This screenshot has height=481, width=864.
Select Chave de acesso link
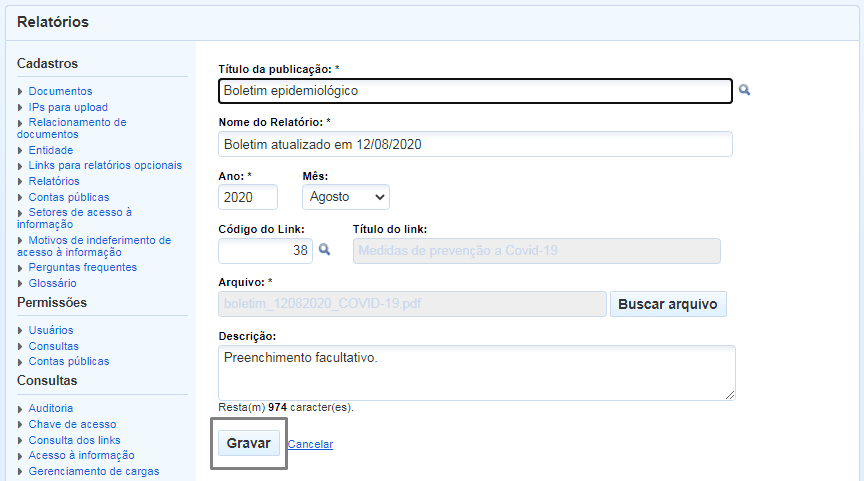tap(72, 424)
